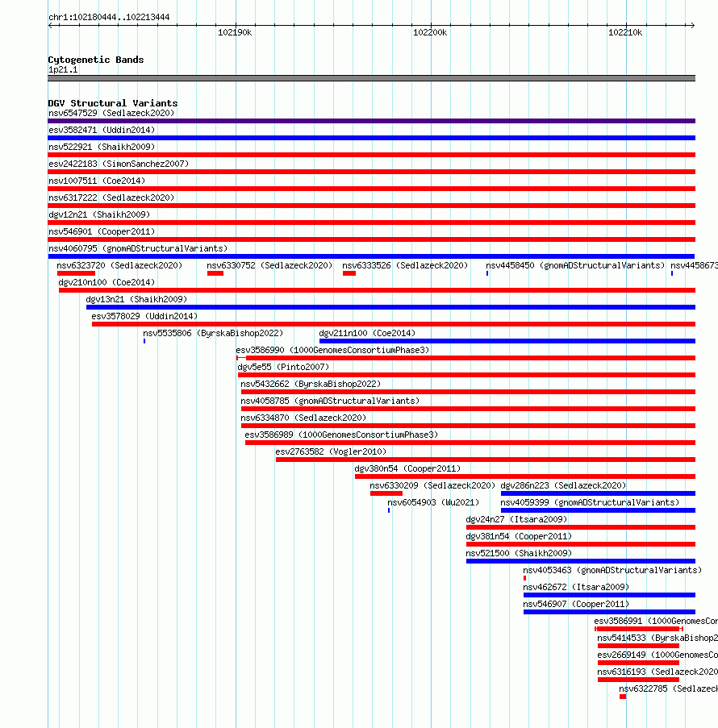This screenshot has height=728, width=718.
Task: Select the dgv211n100 (Coe2014) label
Action: point(367,333)
